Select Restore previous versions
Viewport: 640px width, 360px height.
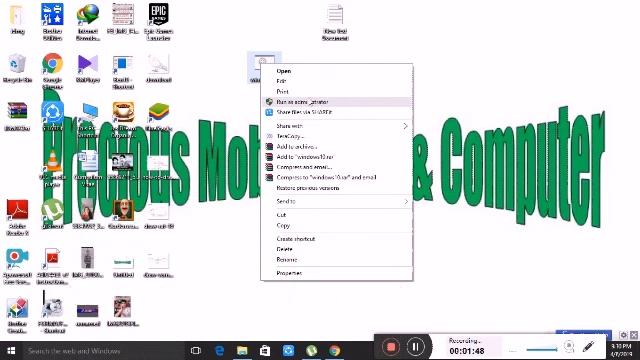coord(336,188)
